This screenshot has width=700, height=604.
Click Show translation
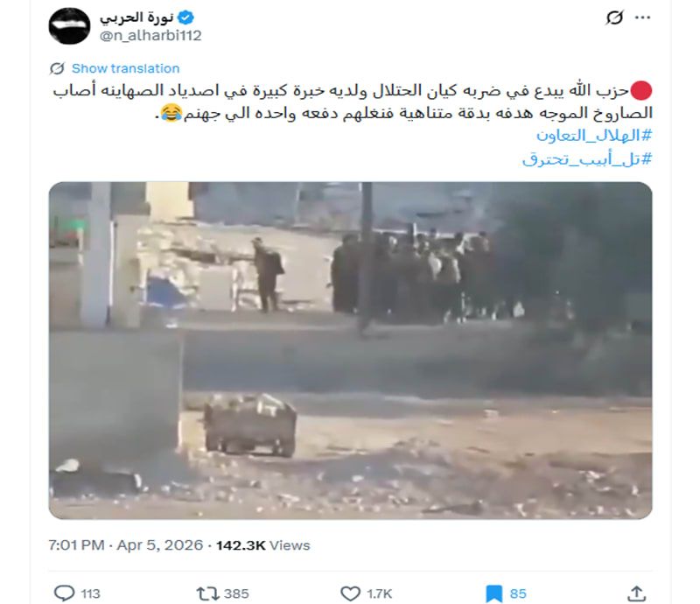click(x=125, y=68)
